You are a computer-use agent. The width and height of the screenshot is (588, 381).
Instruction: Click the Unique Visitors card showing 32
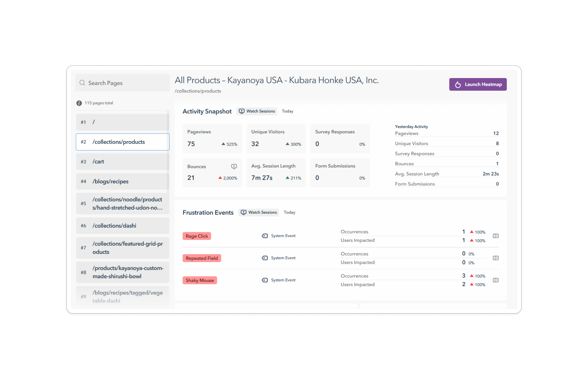[x=276, y=139]
